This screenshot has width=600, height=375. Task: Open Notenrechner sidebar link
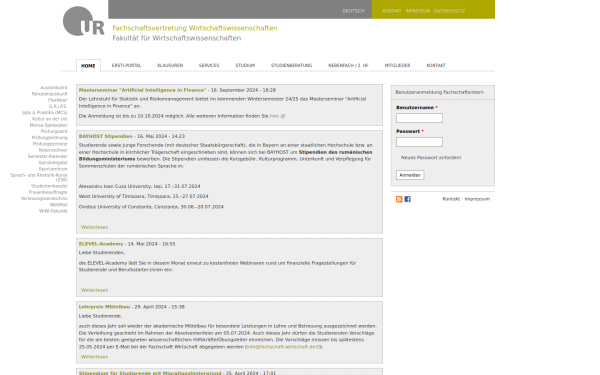coord(53,150)
